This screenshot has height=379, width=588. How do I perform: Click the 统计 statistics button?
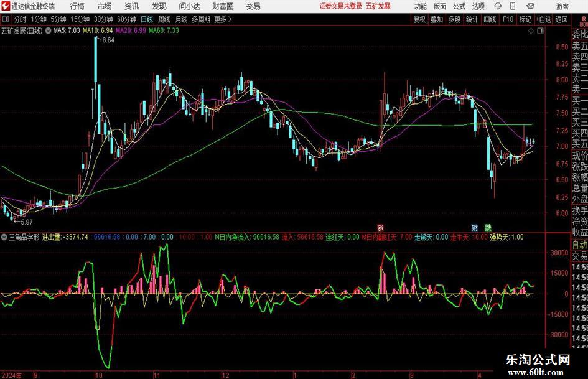coord(472,19)
